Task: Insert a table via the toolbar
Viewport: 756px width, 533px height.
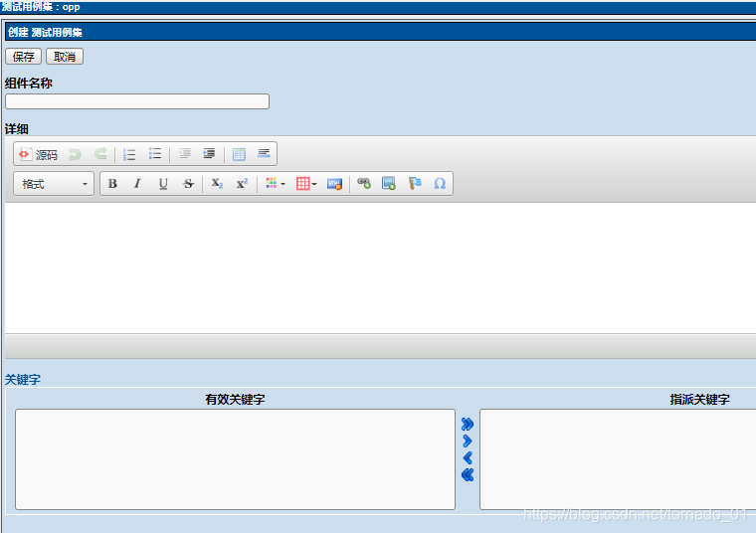Action: [x=239, y=154]
